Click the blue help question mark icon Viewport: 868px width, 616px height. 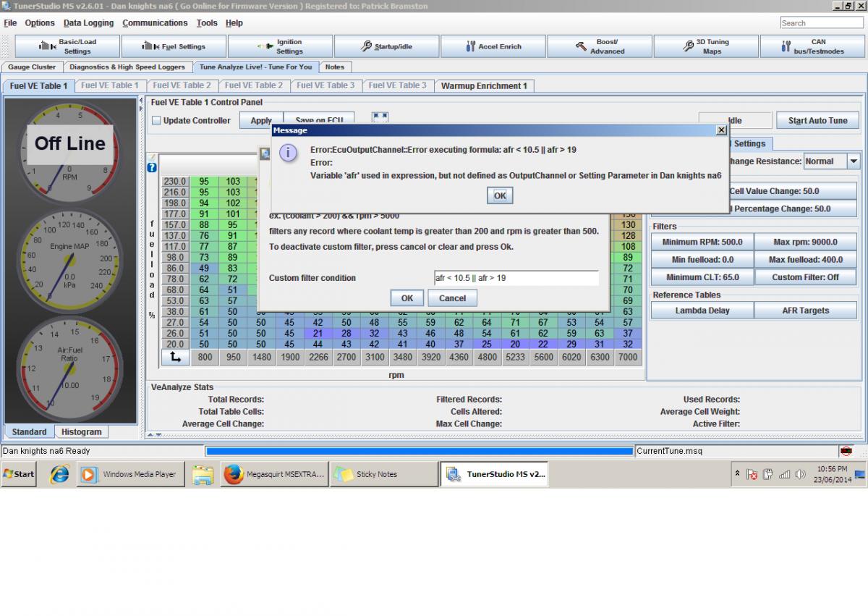tap(152, 167)
